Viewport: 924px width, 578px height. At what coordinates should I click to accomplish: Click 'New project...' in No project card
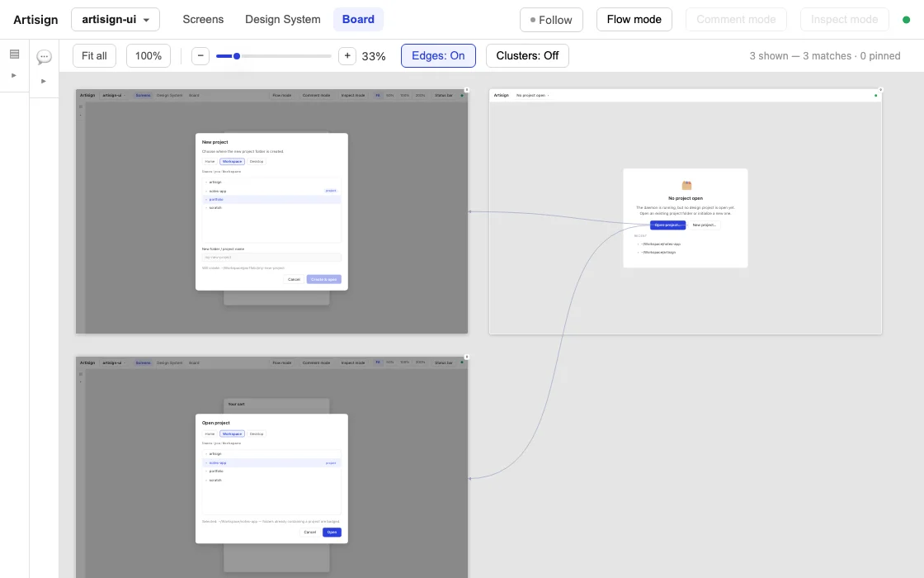(x=705, y=225)
